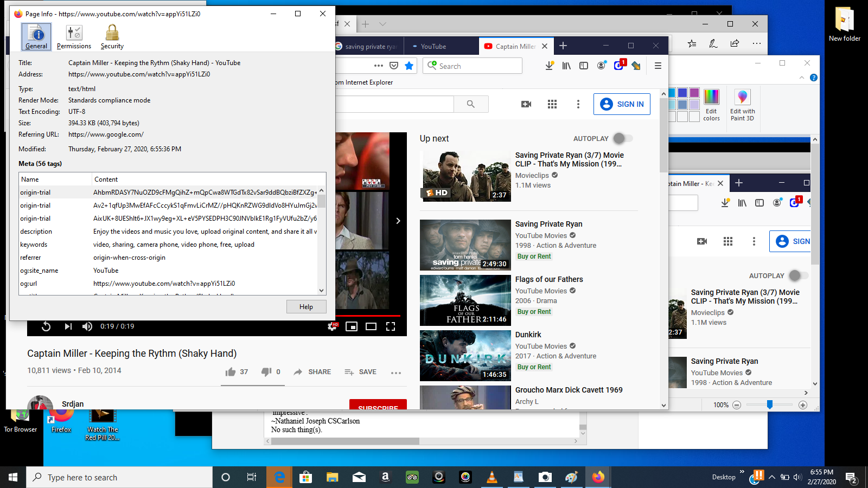Click YouTube create video icon

pos(526,104)
